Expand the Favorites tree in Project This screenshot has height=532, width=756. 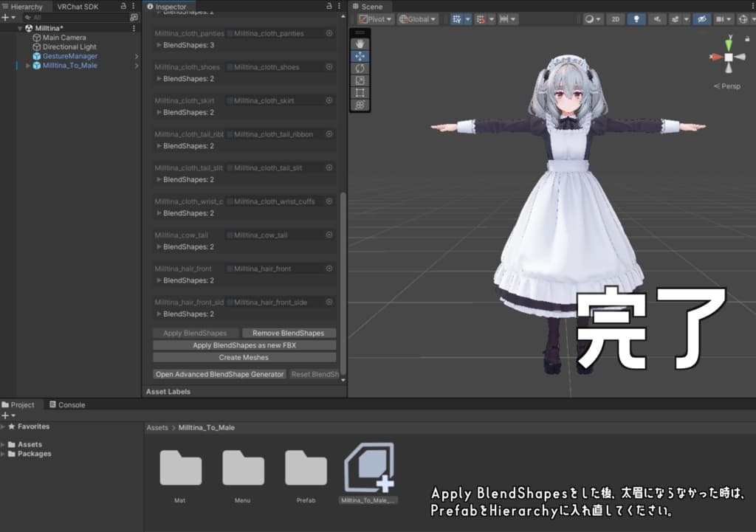pos(4,426)
